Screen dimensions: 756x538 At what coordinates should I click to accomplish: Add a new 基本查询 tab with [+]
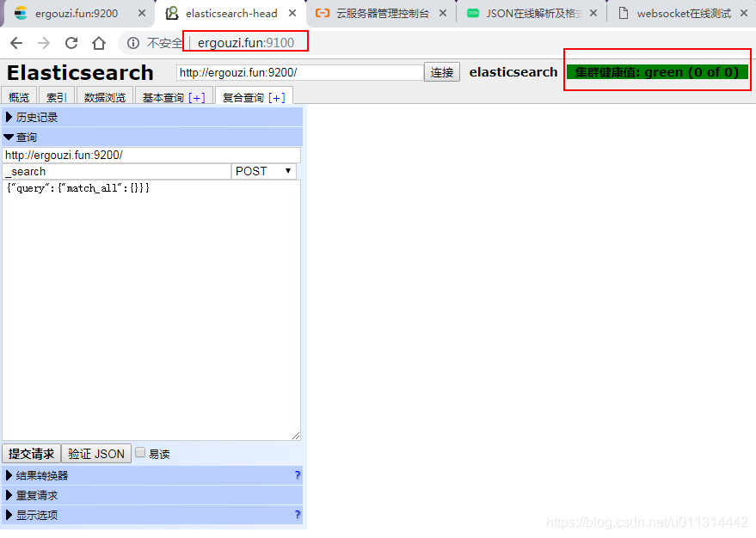point(197,98)
